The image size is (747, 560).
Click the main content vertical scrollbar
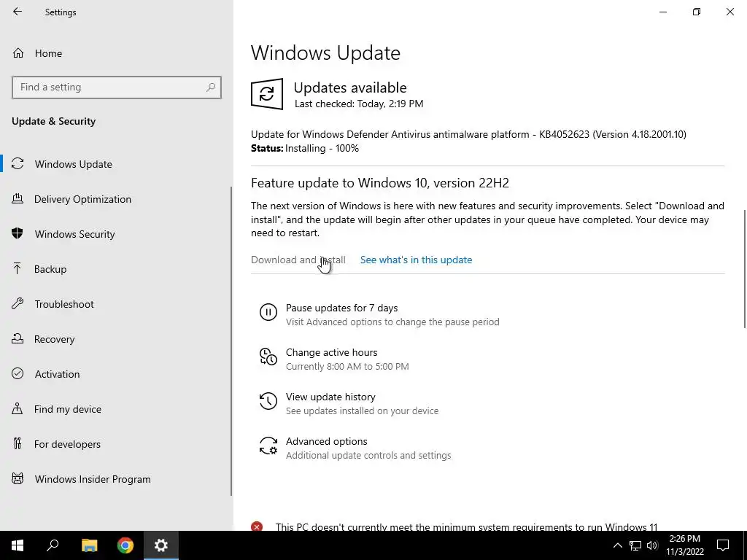tap(744, 268)
